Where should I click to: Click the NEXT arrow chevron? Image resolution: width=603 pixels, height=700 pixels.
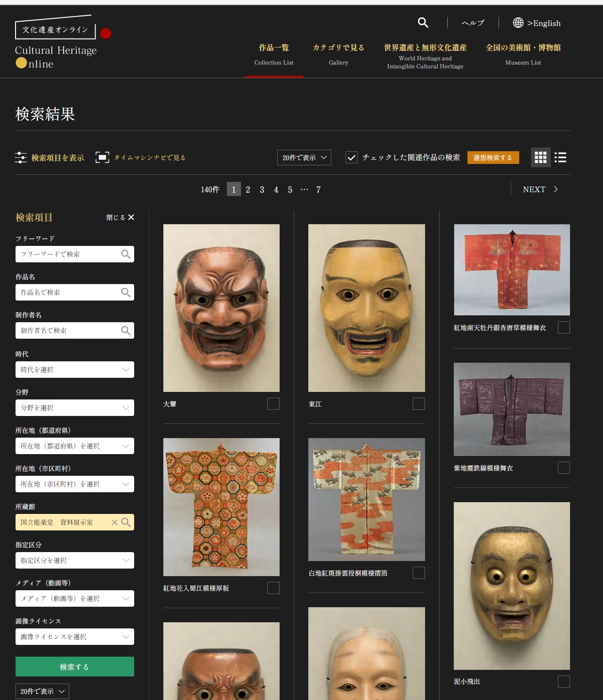[556, 189]
